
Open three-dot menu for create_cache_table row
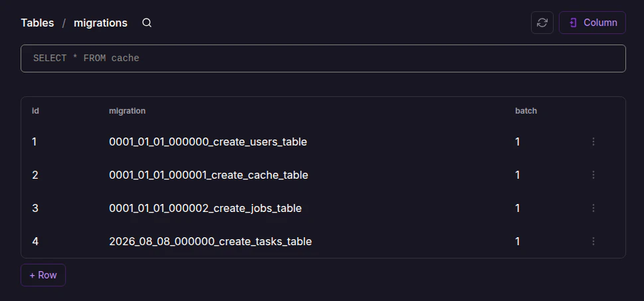pyautogui.click(x=593, y=175)
